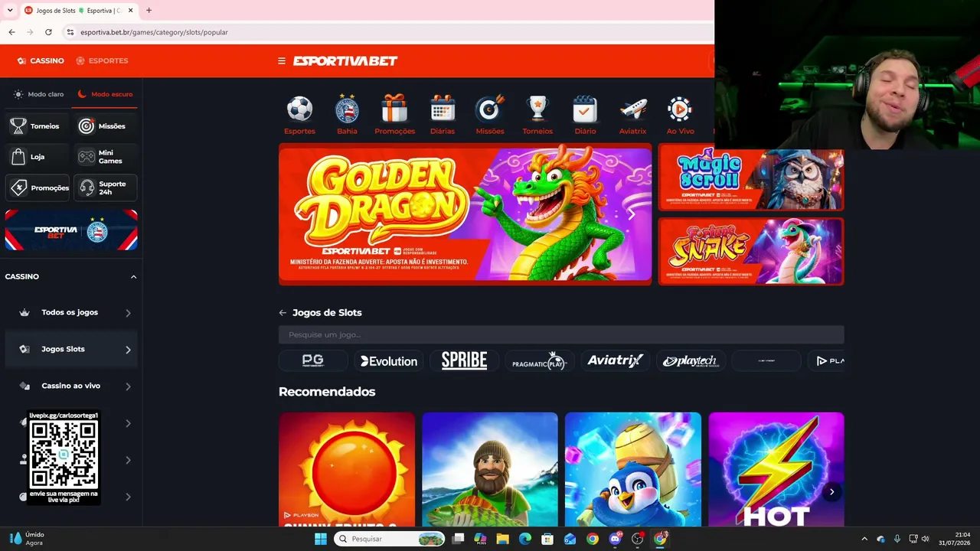The image size is (980, 551).
Task: Open the Sunny Fruits sun game thumbnail
Action: (x=347, y=469)
